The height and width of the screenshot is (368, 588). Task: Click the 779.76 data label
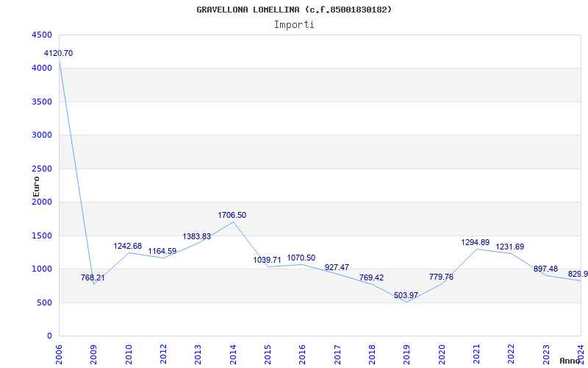click(x=442, y=277)
